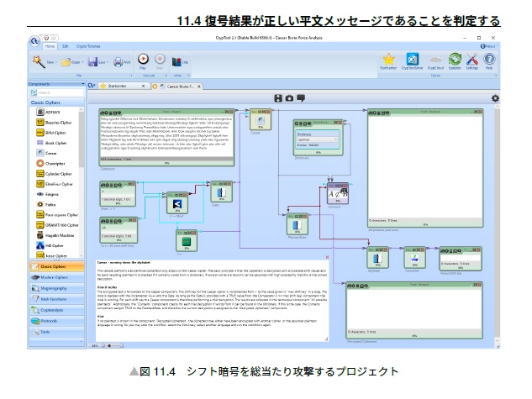532x399 pixels.
Task: Click the workspace zoom slider
Action: coord(113,346)
